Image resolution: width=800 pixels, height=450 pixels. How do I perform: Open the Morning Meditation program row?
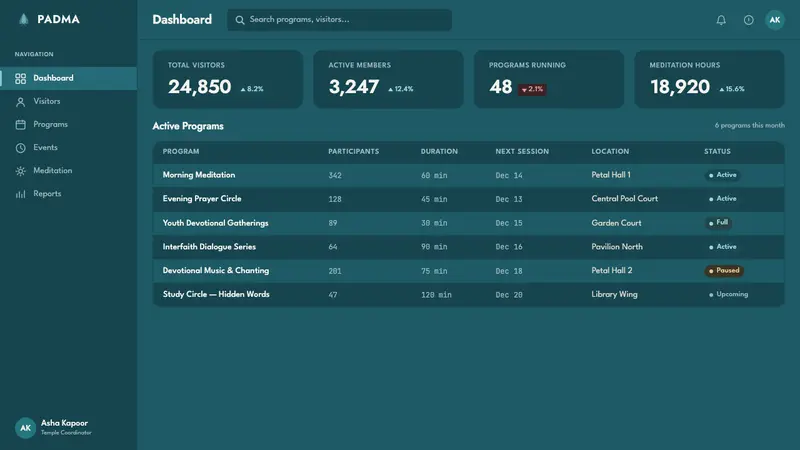click(468, 175)
